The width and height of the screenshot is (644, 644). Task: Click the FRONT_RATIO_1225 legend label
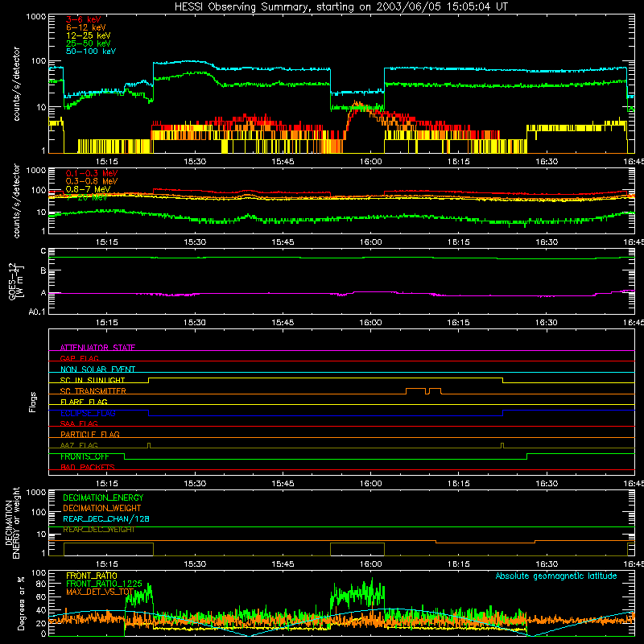pyautogui.click(x=104, y=584)
